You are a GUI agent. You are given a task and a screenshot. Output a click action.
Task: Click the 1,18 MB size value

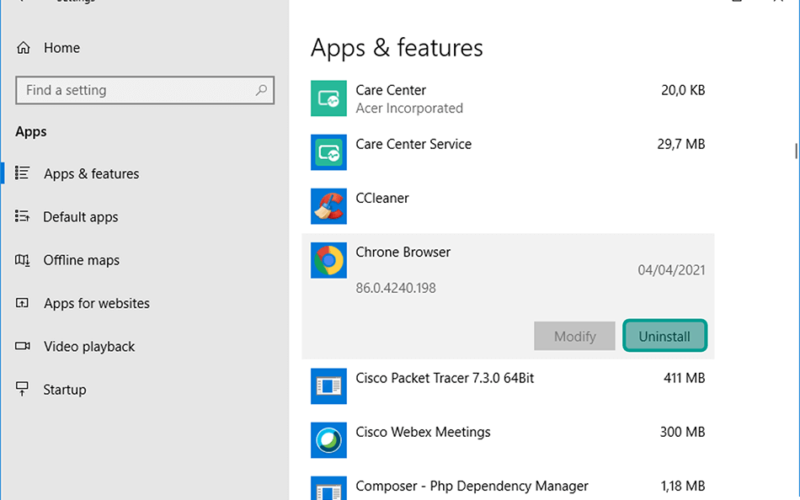coord(683,486)
